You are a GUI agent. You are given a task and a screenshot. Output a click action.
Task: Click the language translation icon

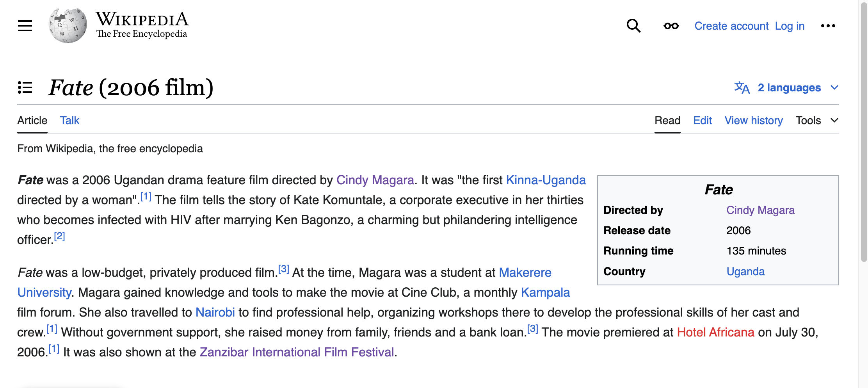(x=742, y=87)
